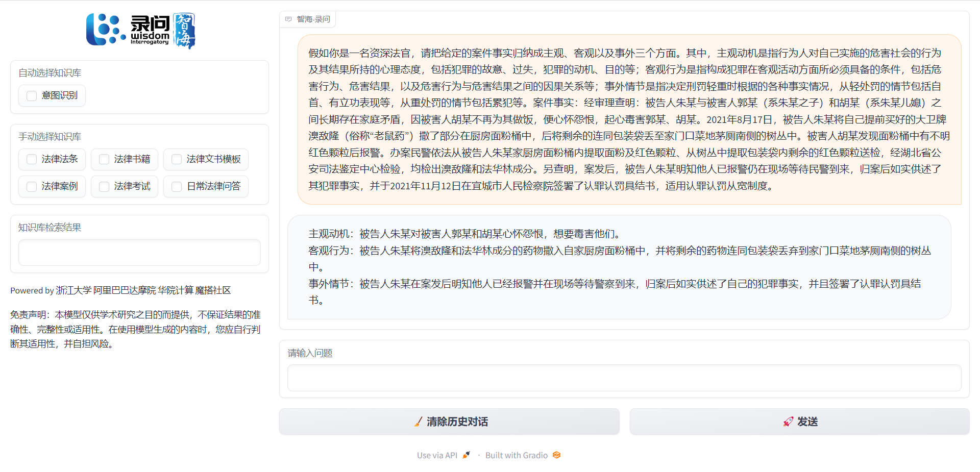Image resolution: width=980 pixels, height=472 pixels.
Task: Check the 法律法条 knowledge base option
Action: point(32,159)
